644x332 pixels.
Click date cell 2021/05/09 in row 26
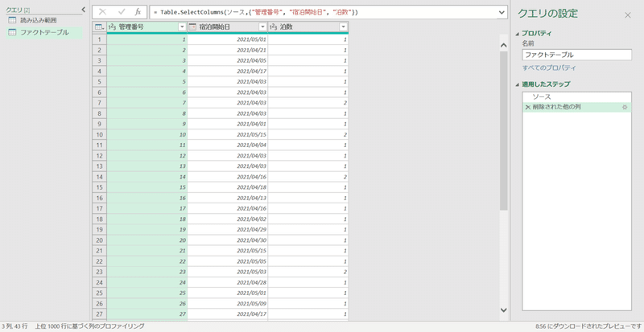[228, 304]
